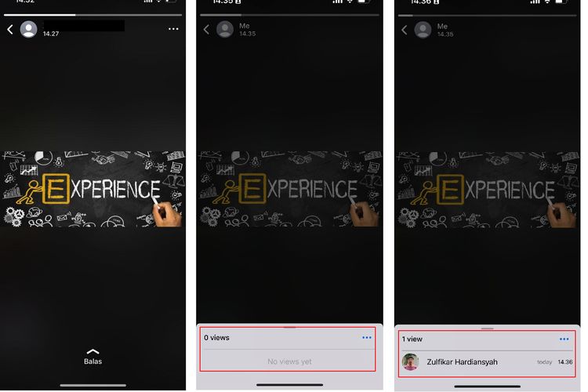
Task: Go back in middle phone status view
Action: (x=206, y=29)
